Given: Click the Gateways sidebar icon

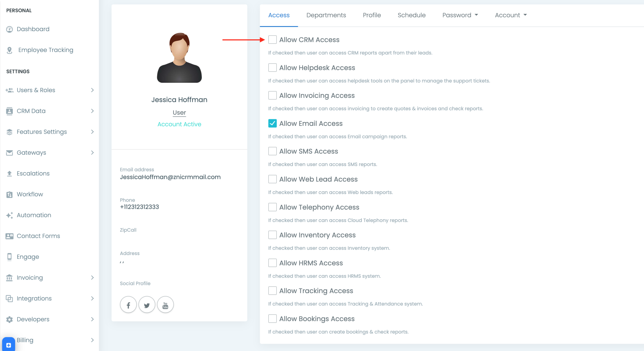Looking at the screenshot, I should [x=9, y=153].
